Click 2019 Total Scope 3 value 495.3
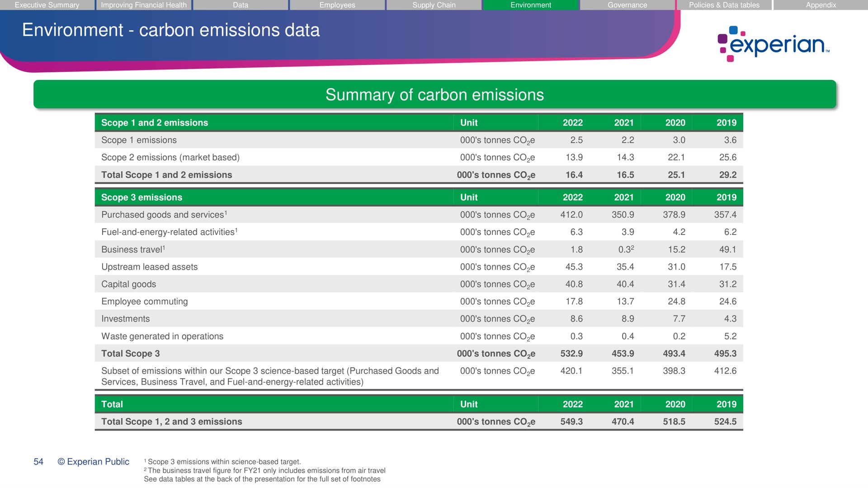This screenshot has width=868, height=488. tap(726, 354)
